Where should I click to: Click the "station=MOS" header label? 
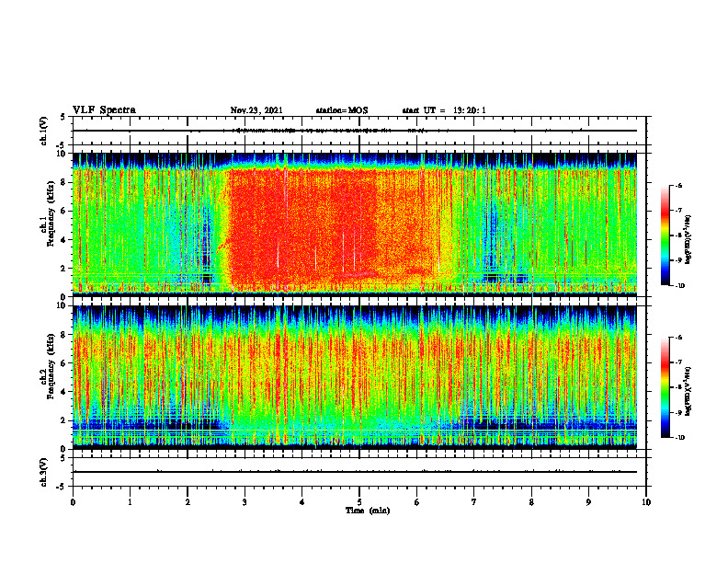342,110
